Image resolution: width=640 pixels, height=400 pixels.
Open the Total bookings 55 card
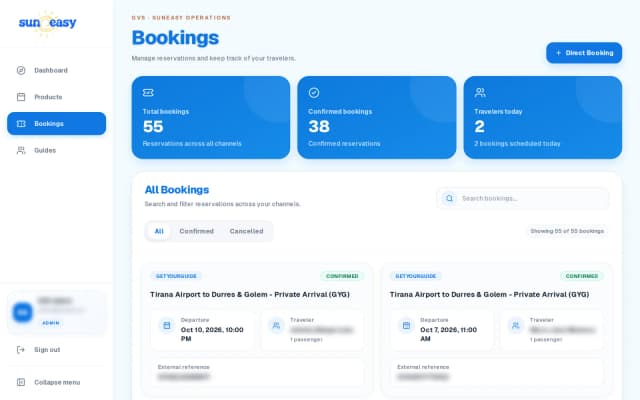pos(211,117)
